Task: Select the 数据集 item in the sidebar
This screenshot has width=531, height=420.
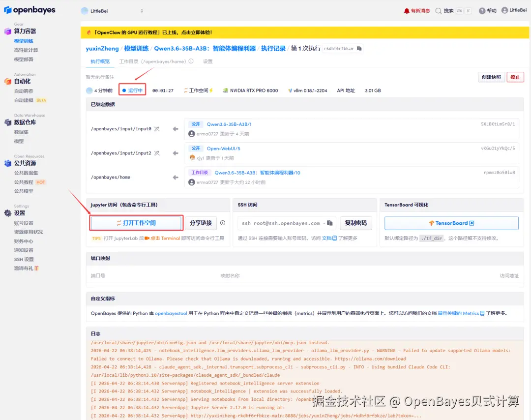Action: pyautogui.click(x=22, y=132)
